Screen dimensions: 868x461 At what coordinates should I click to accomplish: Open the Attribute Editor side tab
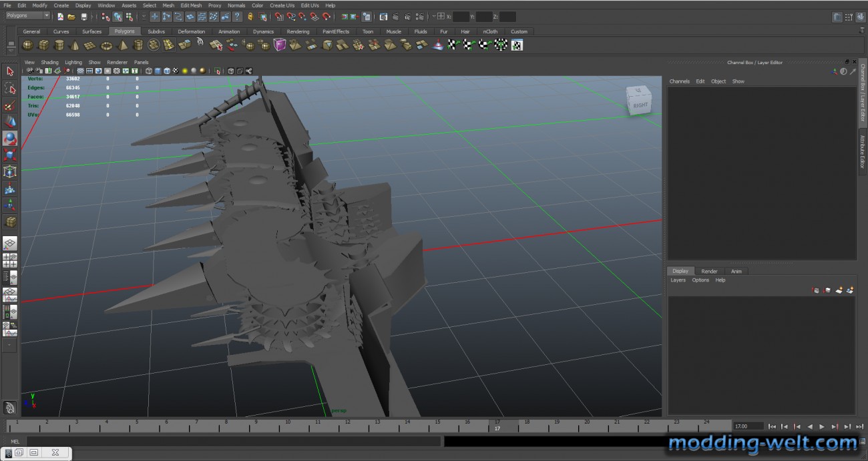[x=862, y=151]
